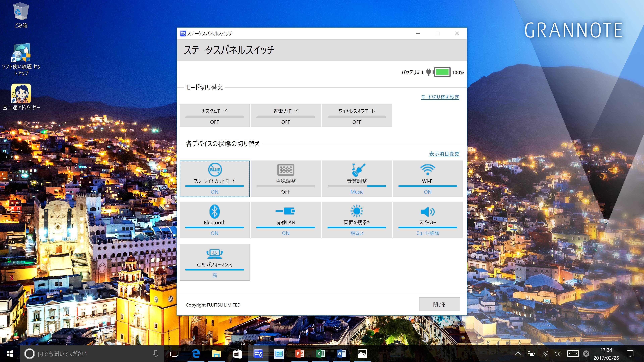
Task: Toggle the 色味調整 color adjustment tile
Action: (x=285, y=179)
